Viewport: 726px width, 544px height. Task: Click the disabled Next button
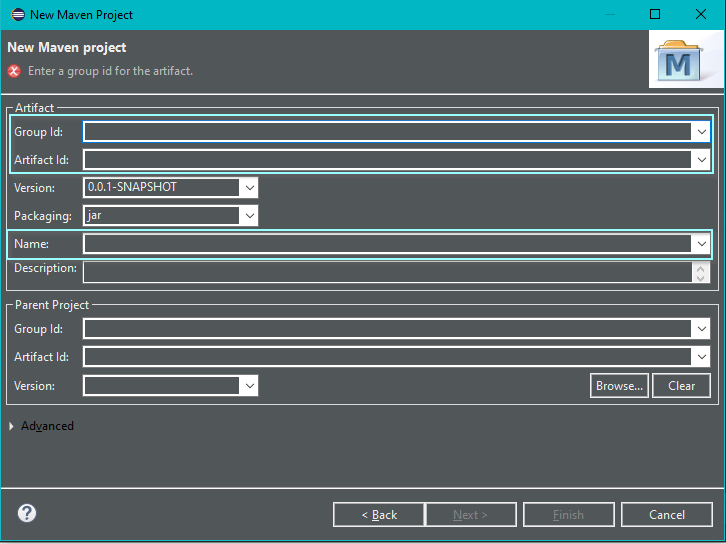pyautogui.click(x=470, y=515)
